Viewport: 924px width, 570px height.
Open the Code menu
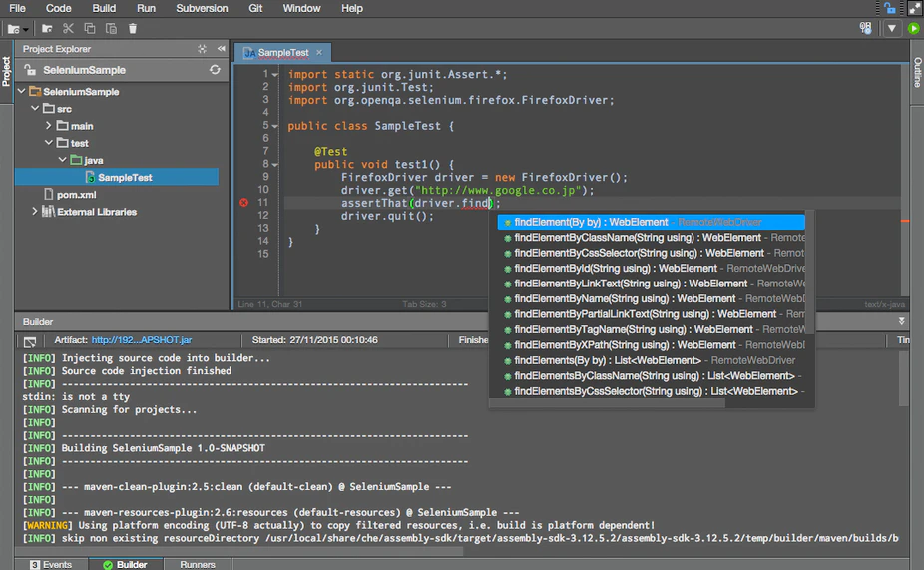click(x=58, y=8)
